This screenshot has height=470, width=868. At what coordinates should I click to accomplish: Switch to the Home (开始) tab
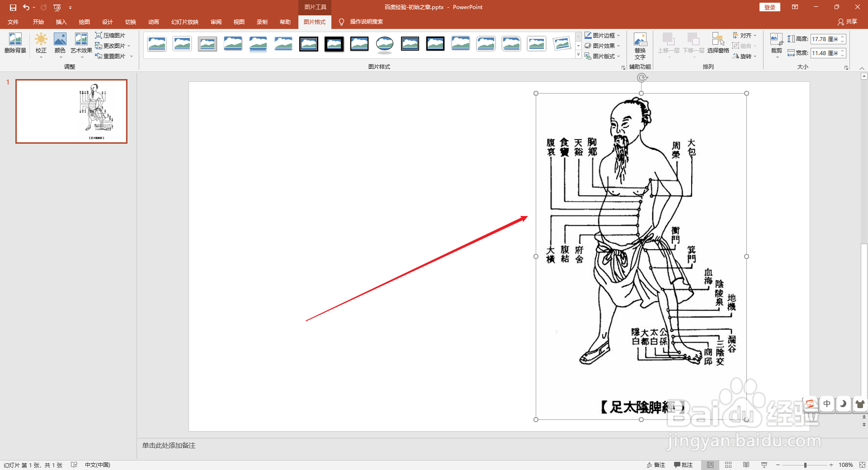[38, 22]
